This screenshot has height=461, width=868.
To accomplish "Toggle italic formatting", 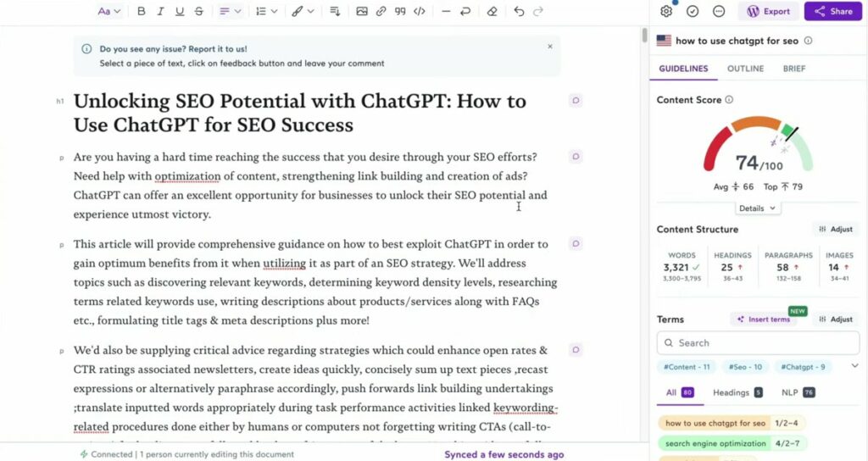I will tap(160, 11).
